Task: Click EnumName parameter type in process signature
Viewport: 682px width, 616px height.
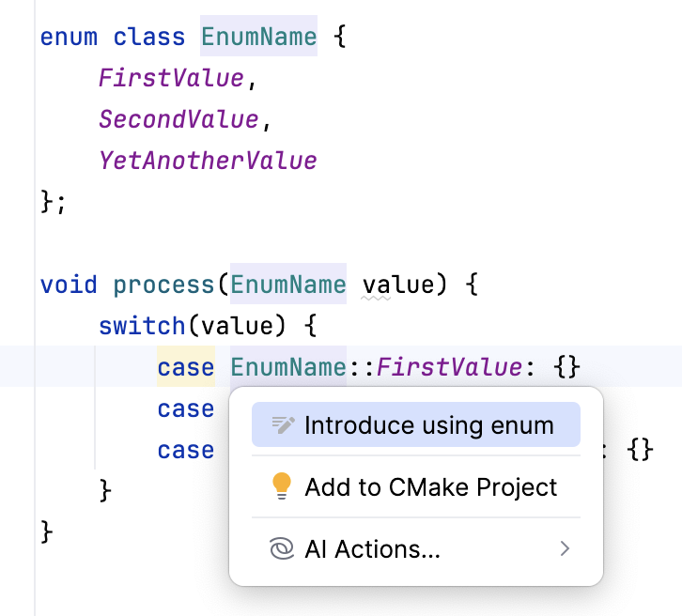Action: [x=287, y=284]
